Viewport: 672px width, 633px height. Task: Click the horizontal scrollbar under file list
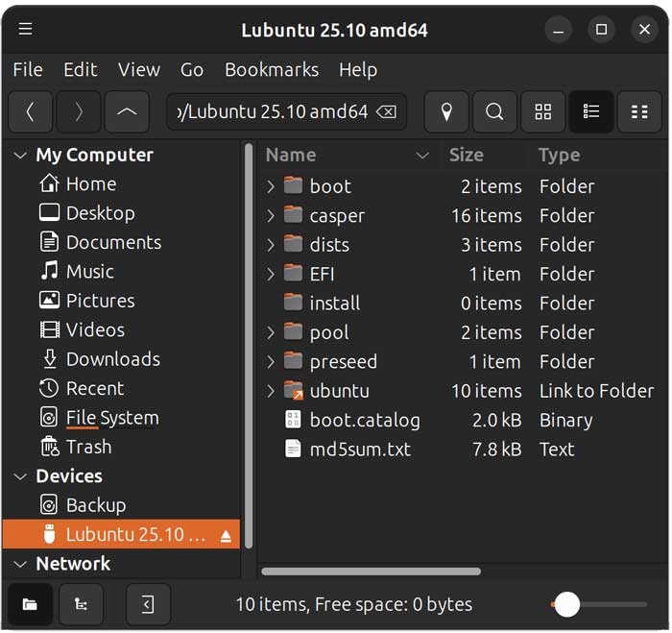(x=371, y=572)
